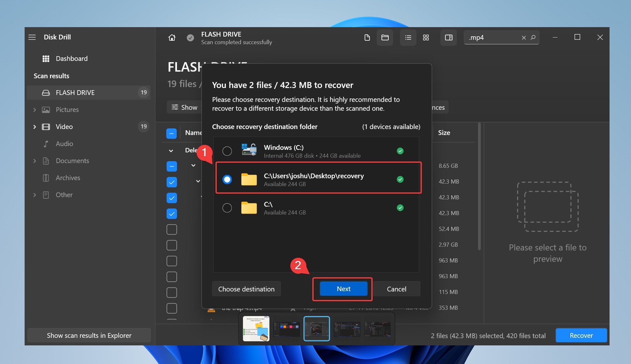Click the Choose destination button
Viewport: 631px width, 364px height.
(246, 289)
